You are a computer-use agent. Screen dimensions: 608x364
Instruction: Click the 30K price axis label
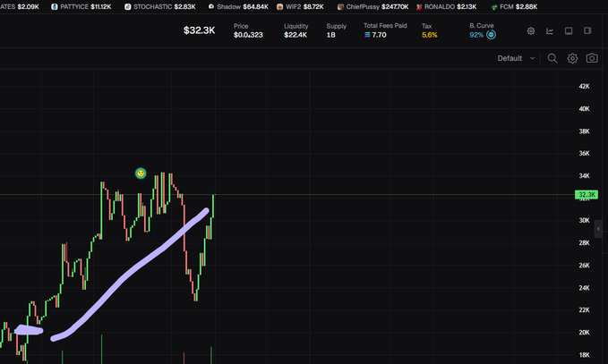click(x=584, y=220)
